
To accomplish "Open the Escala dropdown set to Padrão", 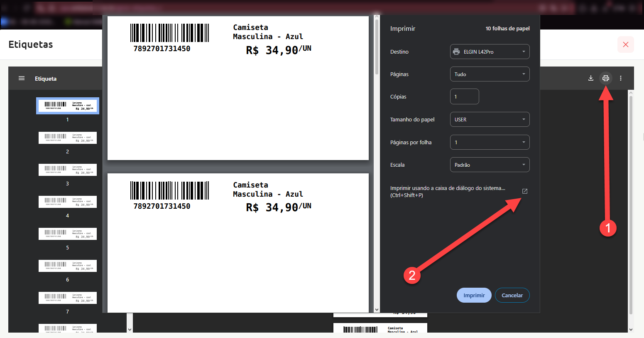I will coord(490,165).
